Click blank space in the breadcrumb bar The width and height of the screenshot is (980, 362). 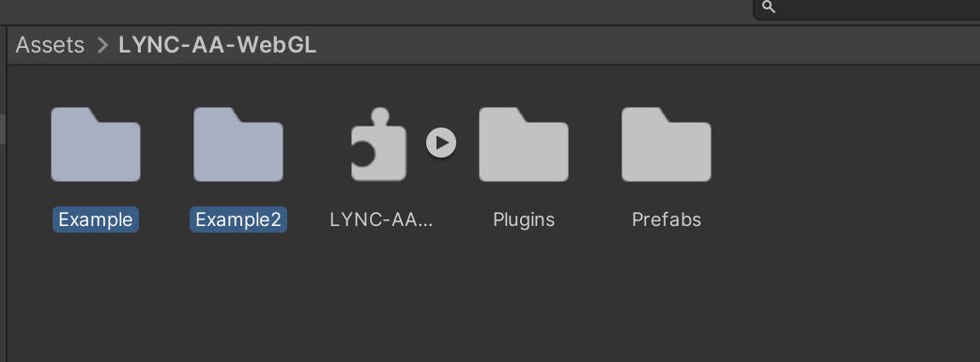[625, 45]
